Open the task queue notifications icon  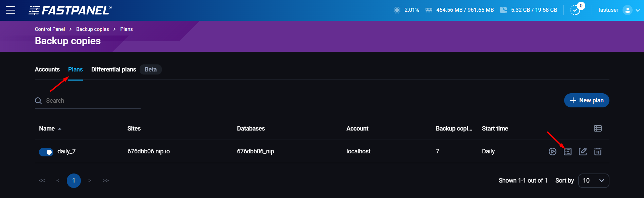click(575, 10)
